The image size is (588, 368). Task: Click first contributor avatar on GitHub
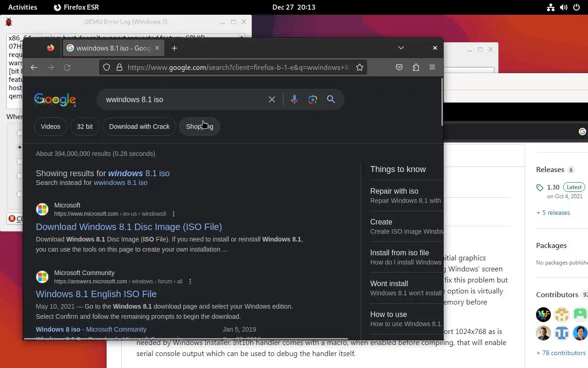[x=543, y=315]
